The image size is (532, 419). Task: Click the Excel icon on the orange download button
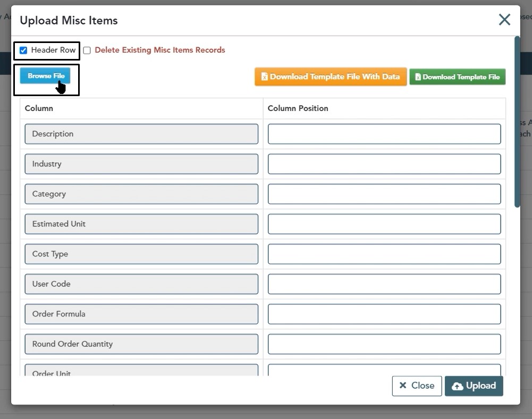click(264, 77)
